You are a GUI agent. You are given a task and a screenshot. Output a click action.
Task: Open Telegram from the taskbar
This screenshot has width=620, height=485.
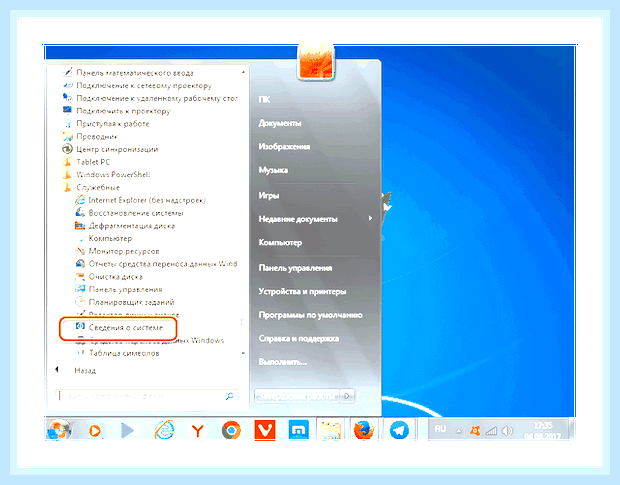coord(399,430)
